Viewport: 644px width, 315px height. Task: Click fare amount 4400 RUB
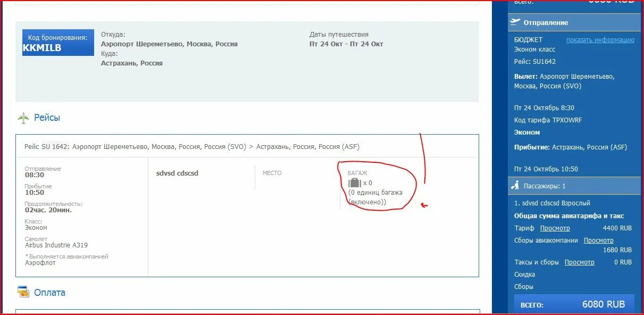point(617,228)
